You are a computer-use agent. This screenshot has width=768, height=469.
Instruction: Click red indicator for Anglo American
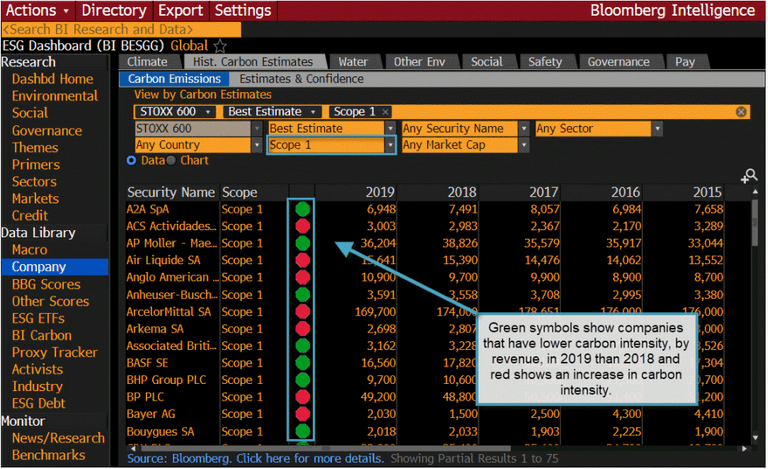[x=303, y=277]
